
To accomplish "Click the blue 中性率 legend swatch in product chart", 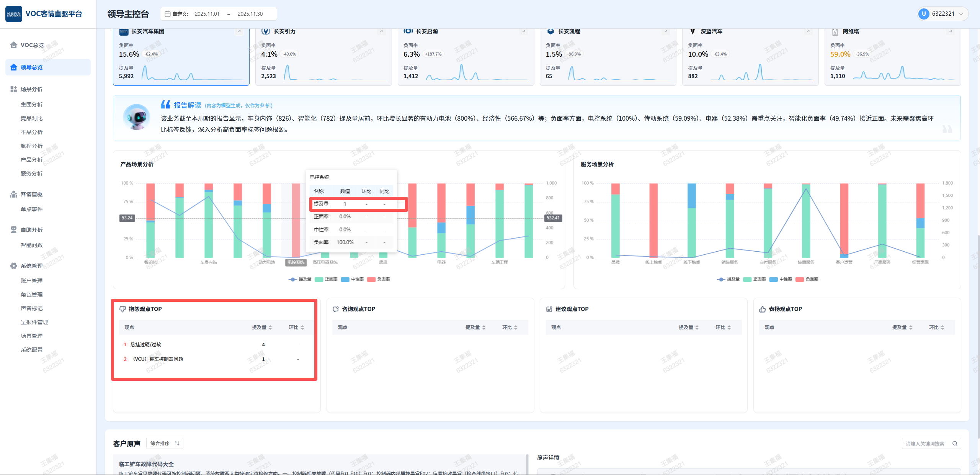I will point(345,279).
